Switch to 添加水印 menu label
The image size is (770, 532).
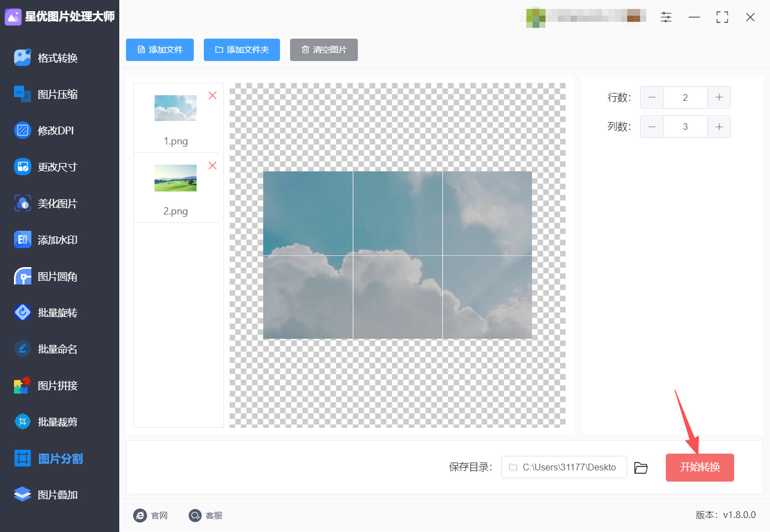tap(58, 240)
